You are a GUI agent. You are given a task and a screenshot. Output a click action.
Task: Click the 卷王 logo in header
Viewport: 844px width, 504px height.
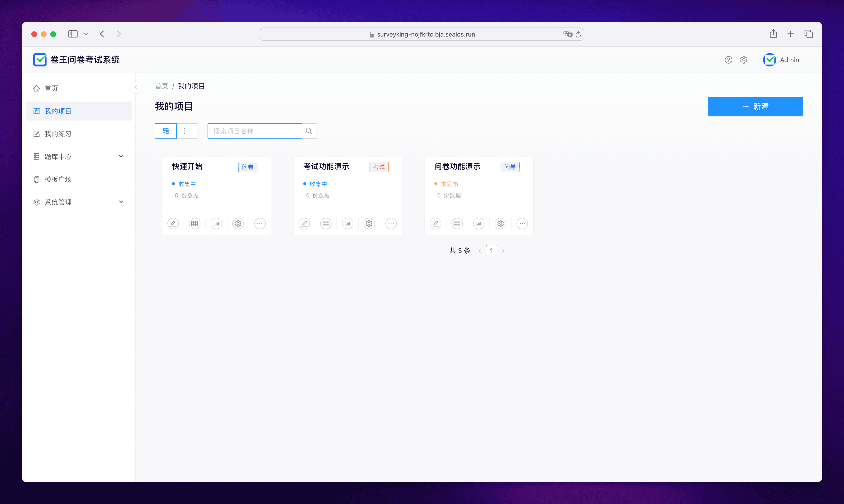coord(40,60)
